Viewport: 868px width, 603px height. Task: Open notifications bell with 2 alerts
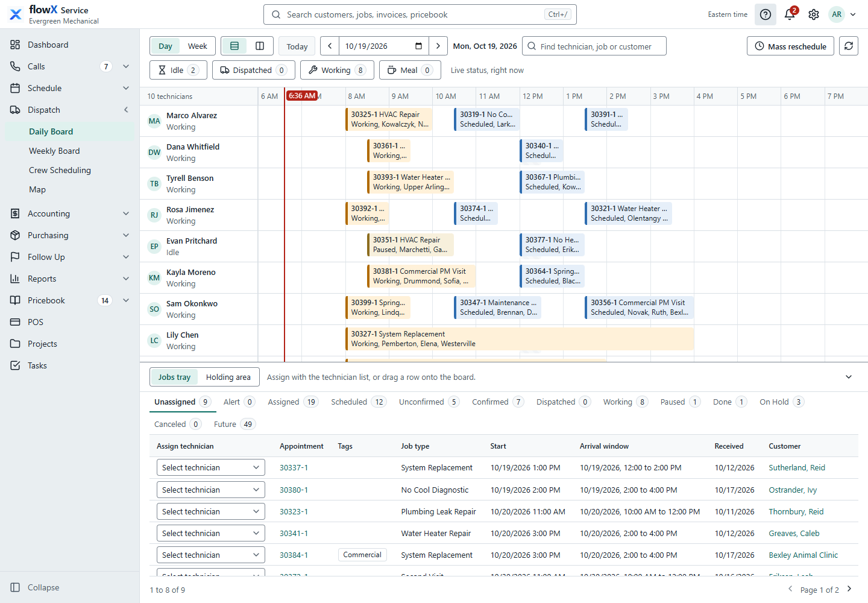coord(790,14)
